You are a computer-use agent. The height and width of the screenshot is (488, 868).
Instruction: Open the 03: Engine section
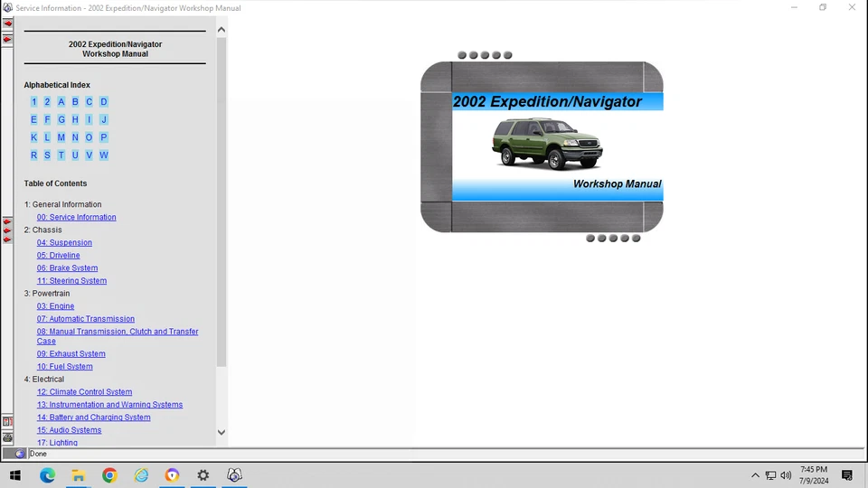click(x=55, y=306)
